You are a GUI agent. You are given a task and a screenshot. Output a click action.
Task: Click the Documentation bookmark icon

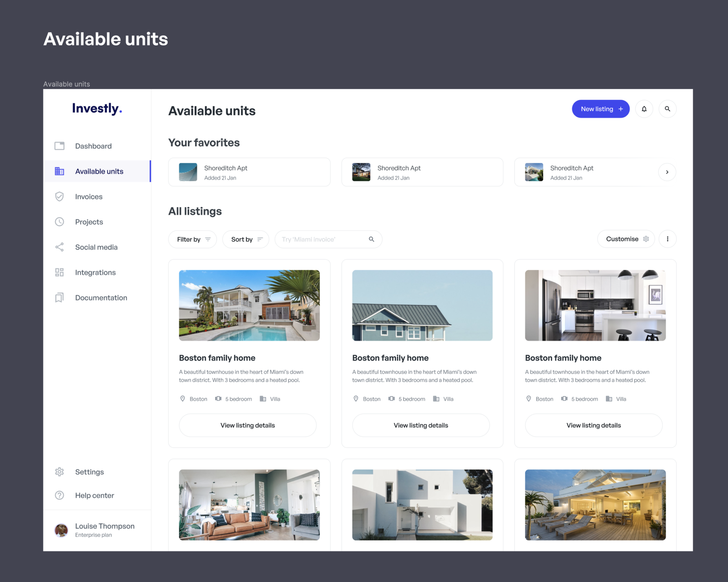coord(60,298)
